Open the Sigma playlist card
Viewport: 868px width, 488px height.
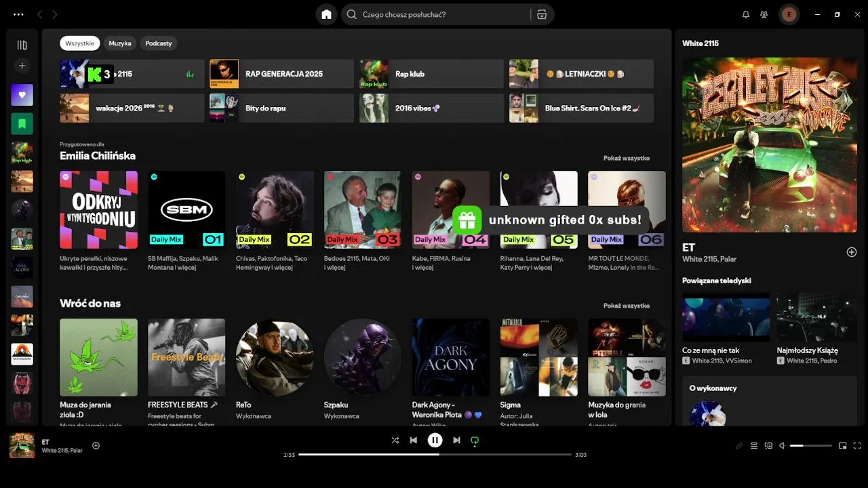(x=539, y=371)
